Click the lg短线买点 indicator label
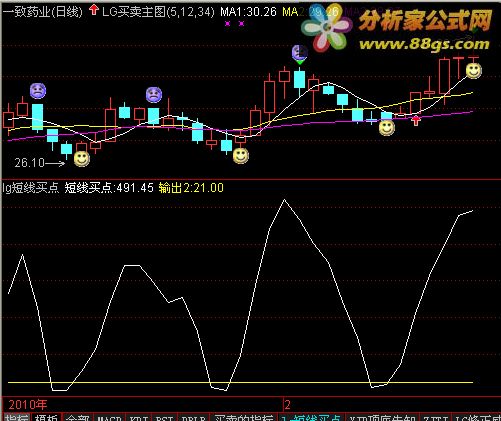Image resolution: width=501 pixels, height=421 pixels. point(30,188)
